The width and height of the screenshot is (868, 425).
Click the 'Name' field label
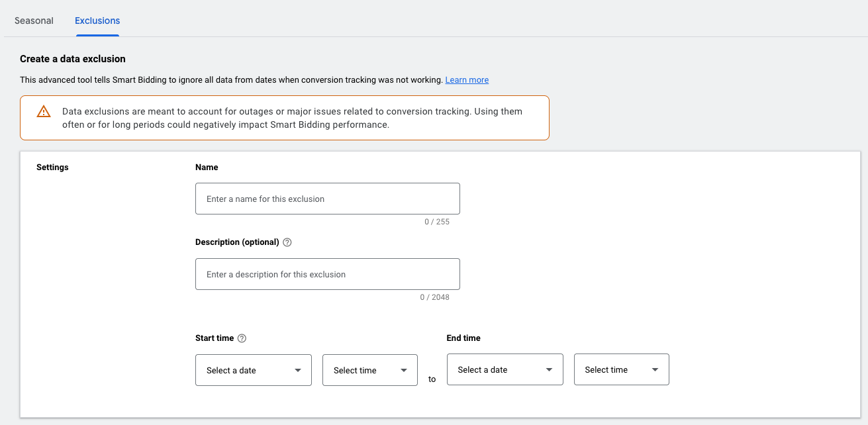click(x=207, y=167)
